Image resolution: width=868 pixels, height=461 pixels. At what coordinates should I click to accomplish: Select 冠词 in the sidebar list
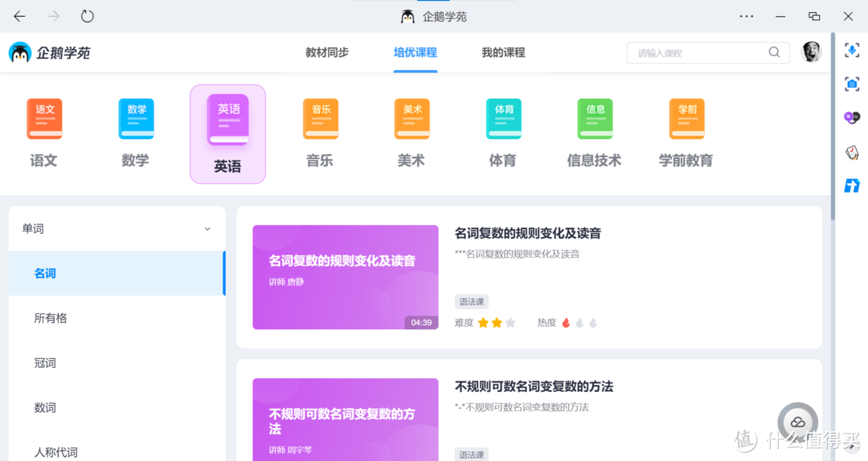(117, 363)
